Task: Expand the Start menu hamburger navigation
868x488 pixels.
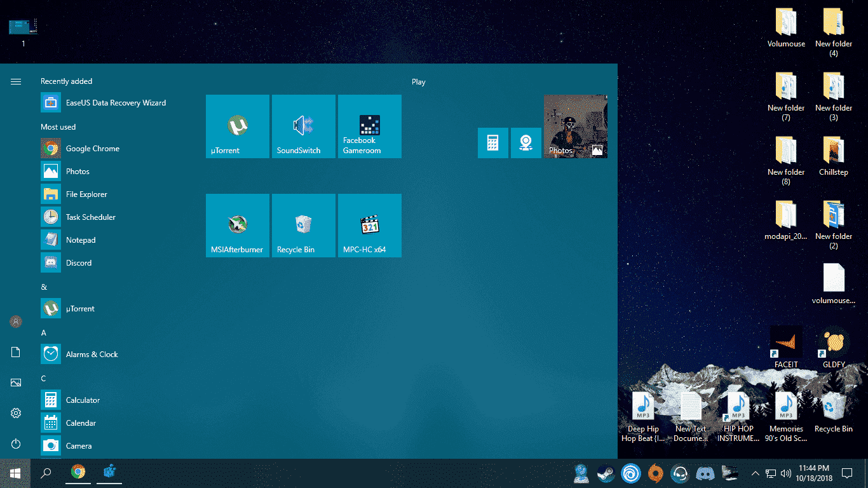Action: click(x=15, y=81)
